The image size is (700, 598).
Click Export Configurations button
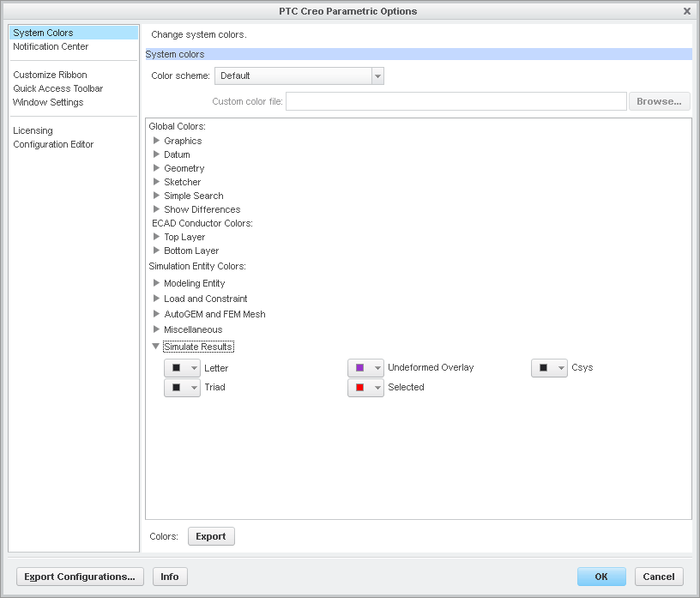[x=80, y=577]
